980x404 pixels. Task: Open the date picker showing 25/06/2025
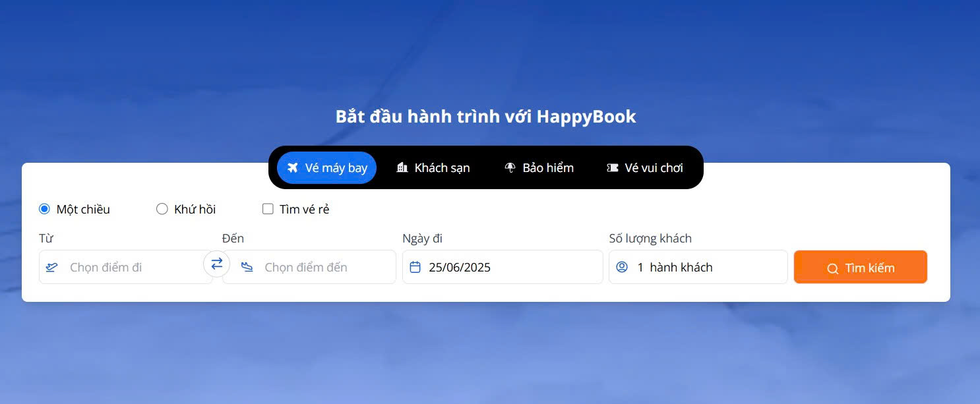(503, 267)
